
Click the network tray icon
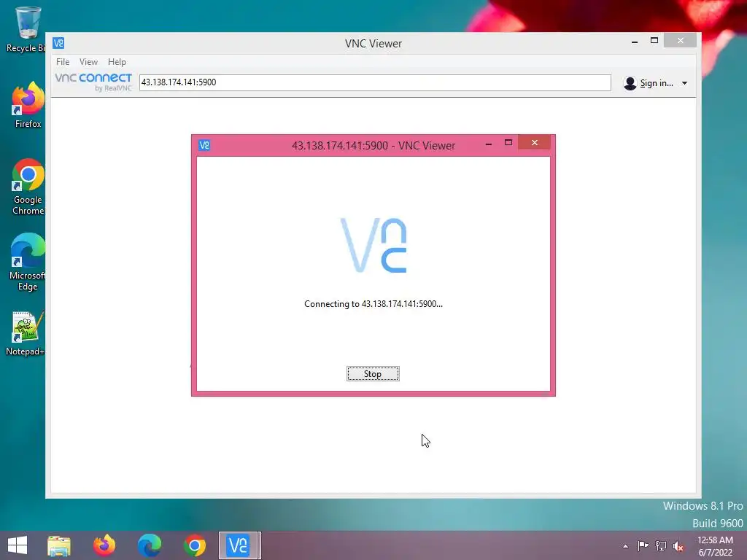661,545
